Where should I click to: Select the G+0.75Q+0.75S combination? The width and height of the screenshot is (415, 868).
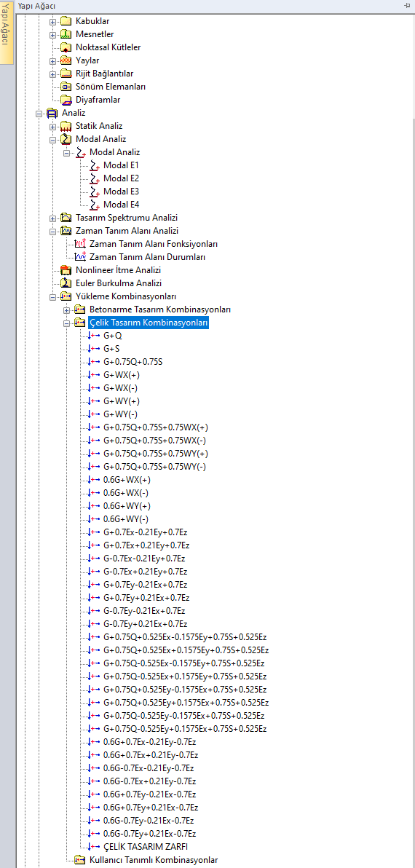133,362
